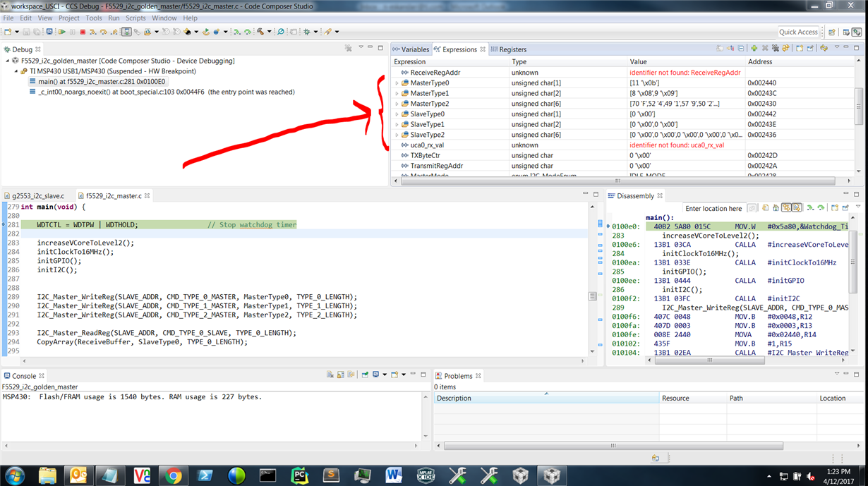Click the New file toolbar icon
This screenshot has width=868, height=486.
click(x=7, y=32)
